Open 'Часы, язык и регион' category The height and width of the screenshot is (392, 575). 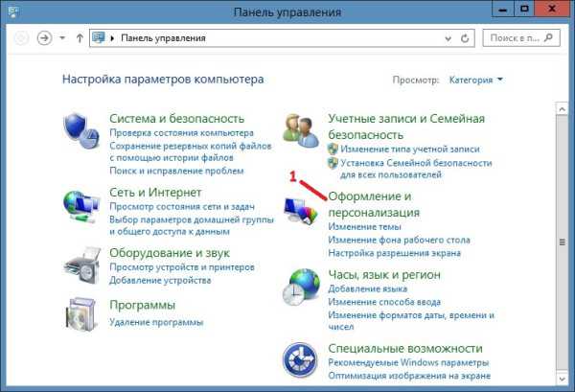pyautogui.click(x=384, y=275)
